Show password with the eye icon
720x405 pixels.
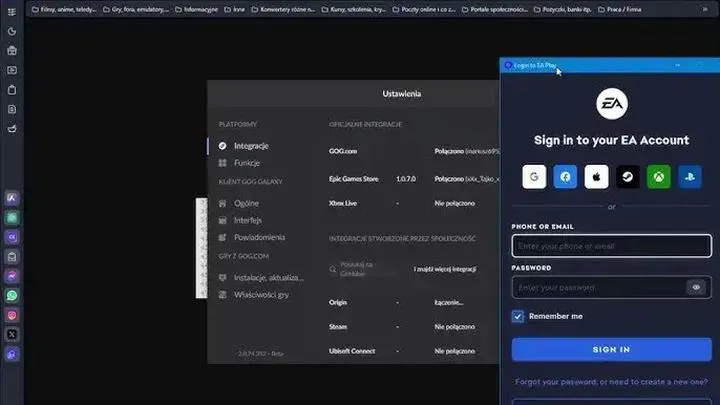tap(696, 287)
